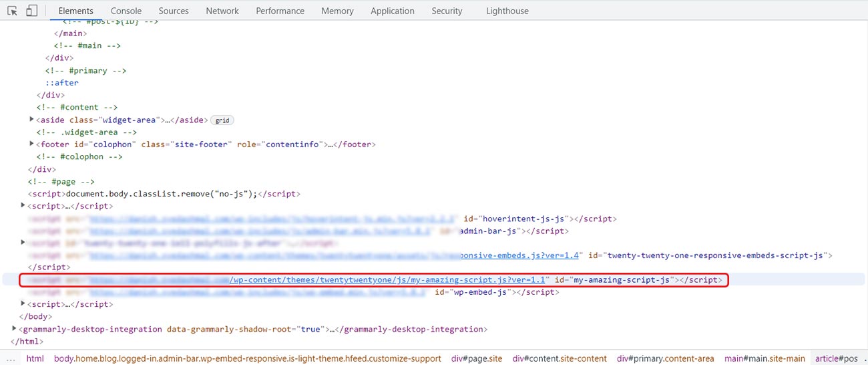Expand the twenty-twenty-one polyfills script node
The image size is (868, 365).
click(x=23, y=243)
